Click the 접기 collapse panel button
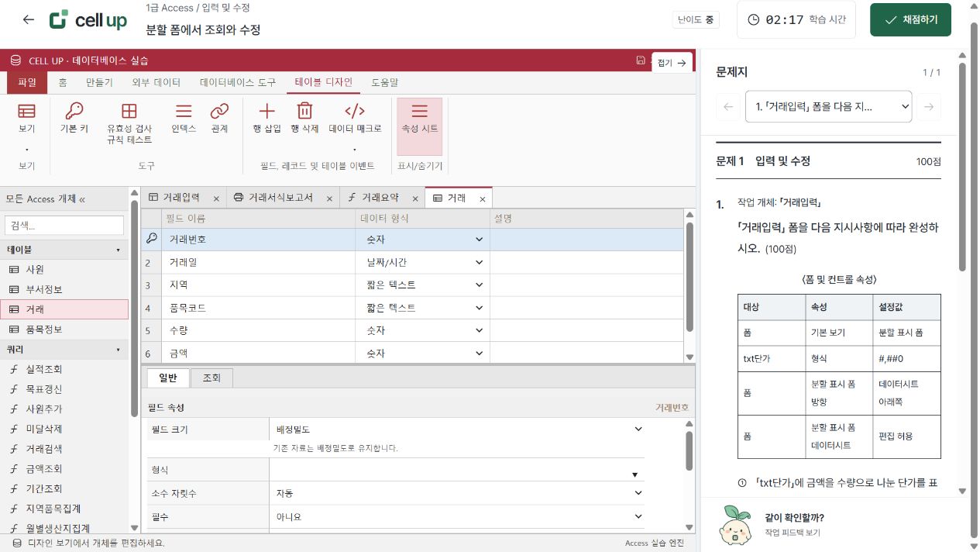Viewport: 980px width, 552px height. coord(672,63)
